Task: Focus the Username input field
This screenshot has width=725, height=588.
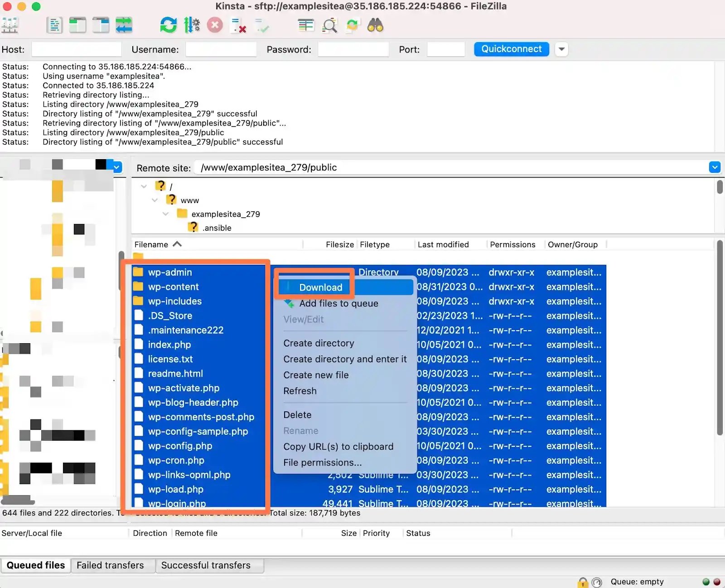Action: tap(221, 49)
